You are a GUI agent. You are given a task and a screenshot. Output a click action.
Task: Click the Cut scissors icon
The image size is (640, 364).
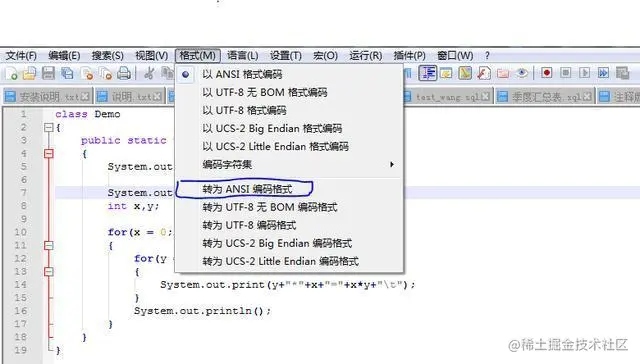click(149, 73)
